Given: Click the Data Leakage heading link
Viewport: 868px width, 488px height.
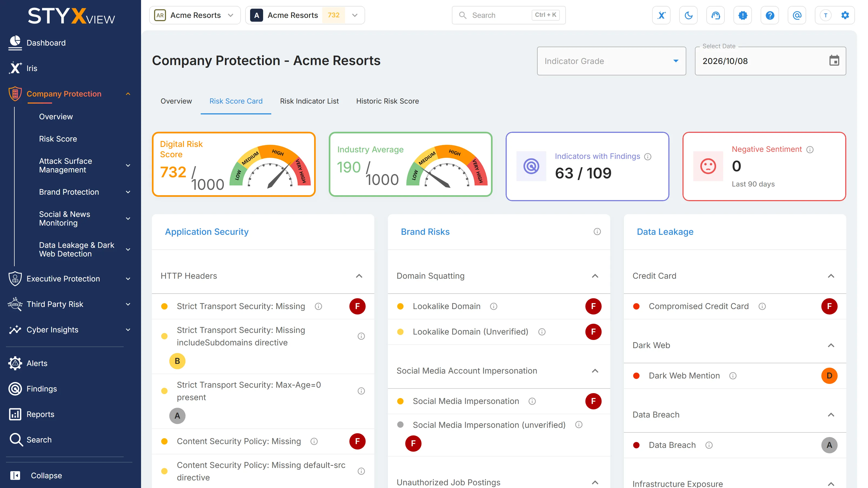Looking at the screenshot, I should tap(665, 232).
